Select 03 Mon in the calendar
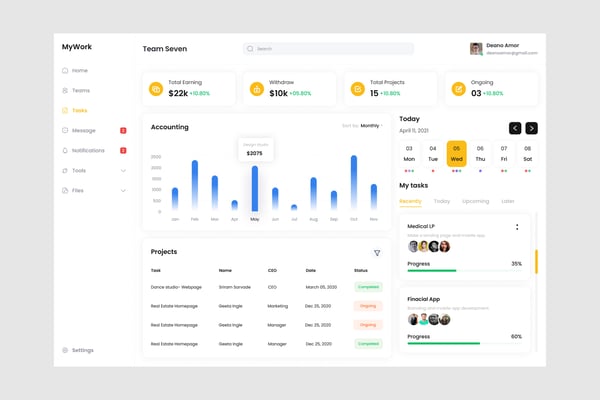 409,154
